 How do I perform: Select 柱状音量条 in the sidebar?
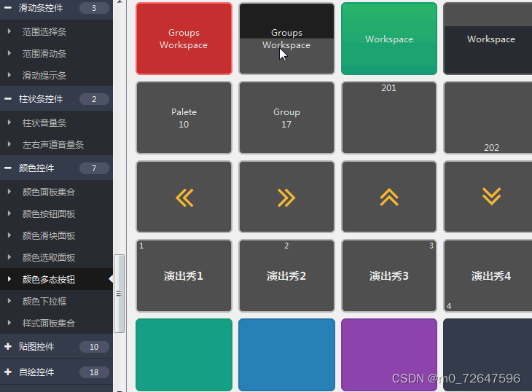(x=56, y=122)
